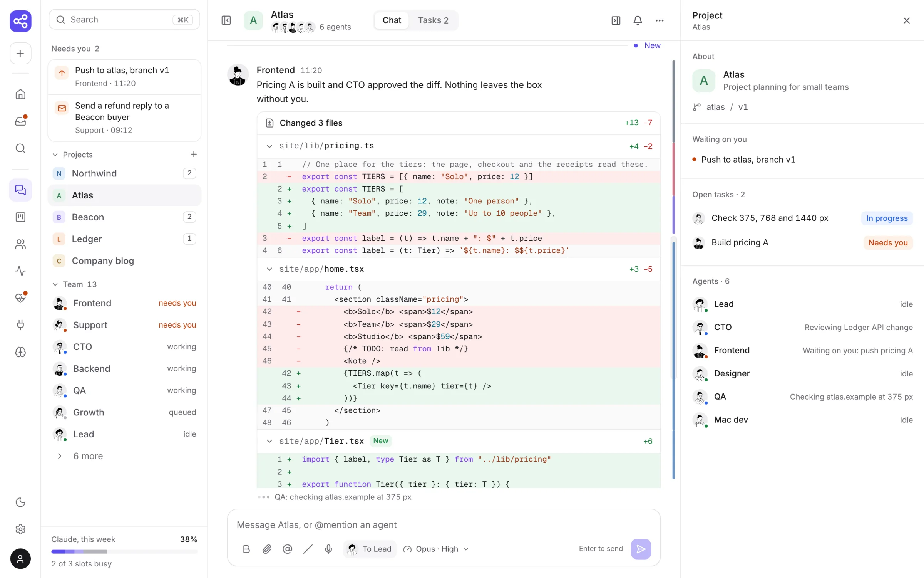Image resolution: width=924 pixels, height=578 pixels.
Task: Click the atlas / v1 branch icon
Action: pos(697,107)
